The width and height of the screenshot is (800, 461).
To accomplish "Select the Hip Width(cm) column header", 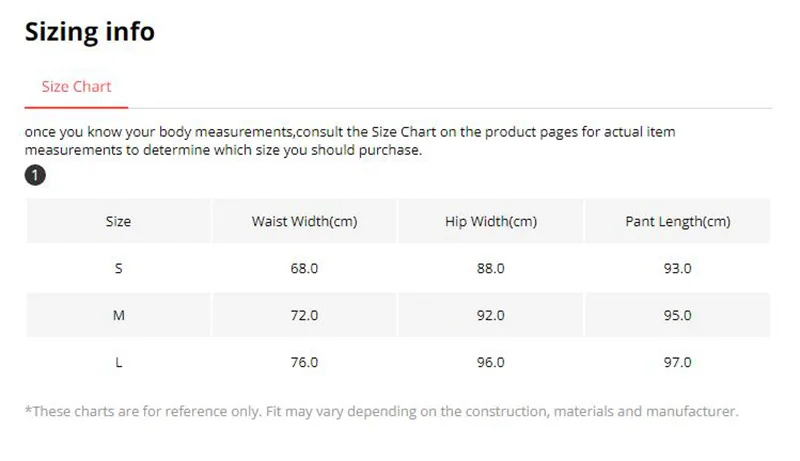I will (491, 221).
